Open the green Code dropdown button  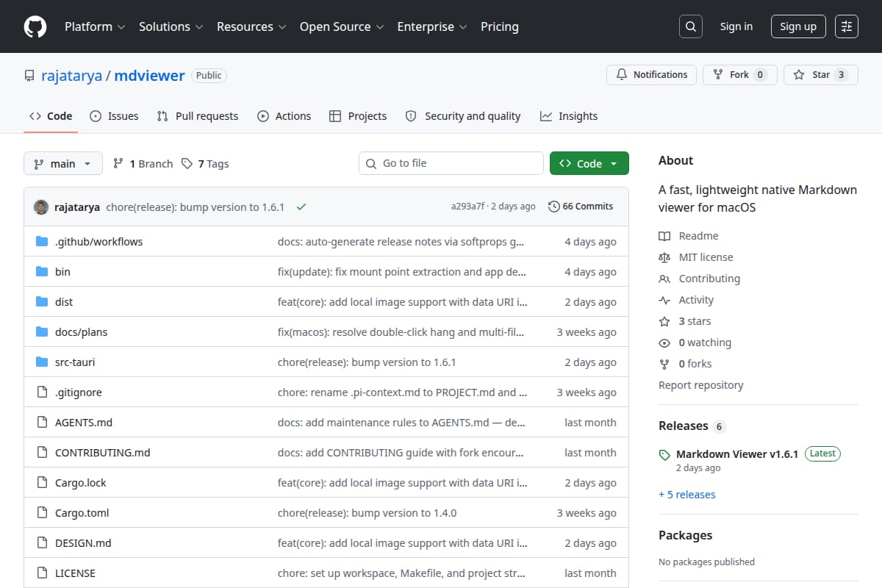point(589,163)
